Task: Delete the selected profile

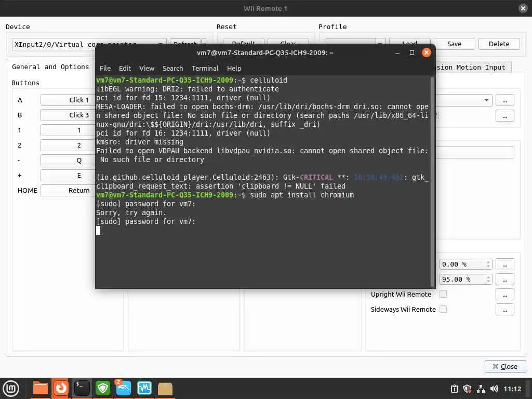Action: coord(499,44)
